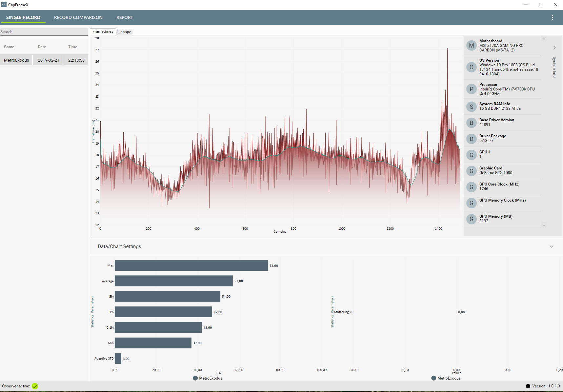Viewport: 563px width, 392px height.
Task: Click the 0,1% percentile FPS bar
Action: (x=158, y=327)
